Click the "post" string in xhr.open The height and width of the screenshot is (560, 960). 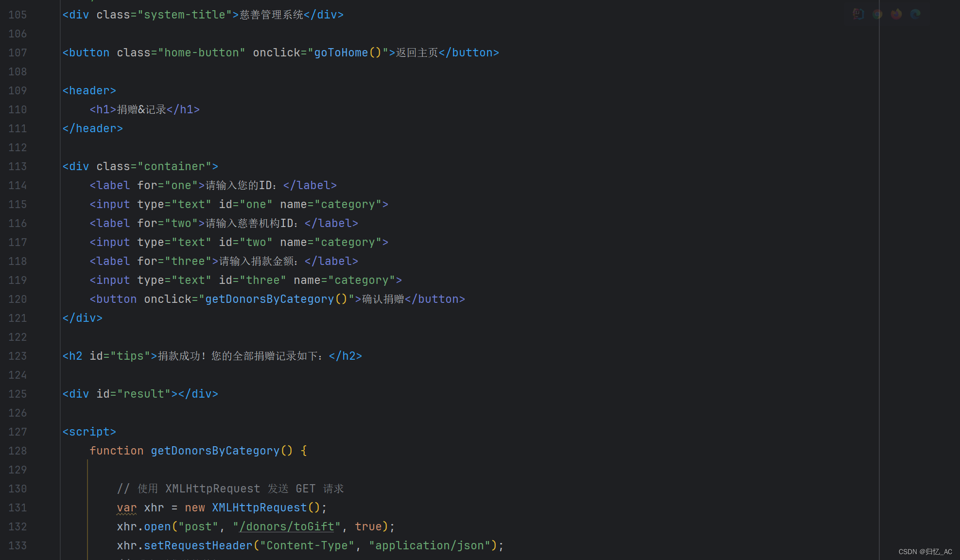(x=198, y=526)
